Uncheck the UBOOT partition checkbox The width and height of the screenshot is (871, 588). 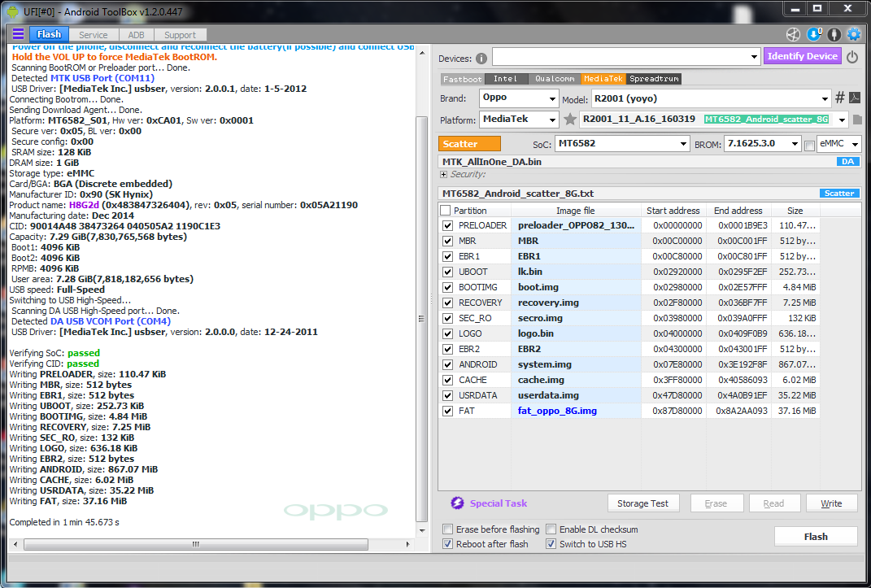click(x=448, y=272)
